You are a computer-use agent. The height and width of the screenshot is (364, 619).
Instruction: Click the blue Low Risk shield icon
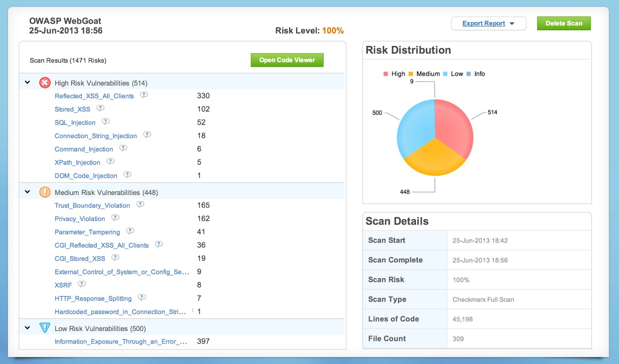point(45,328)
